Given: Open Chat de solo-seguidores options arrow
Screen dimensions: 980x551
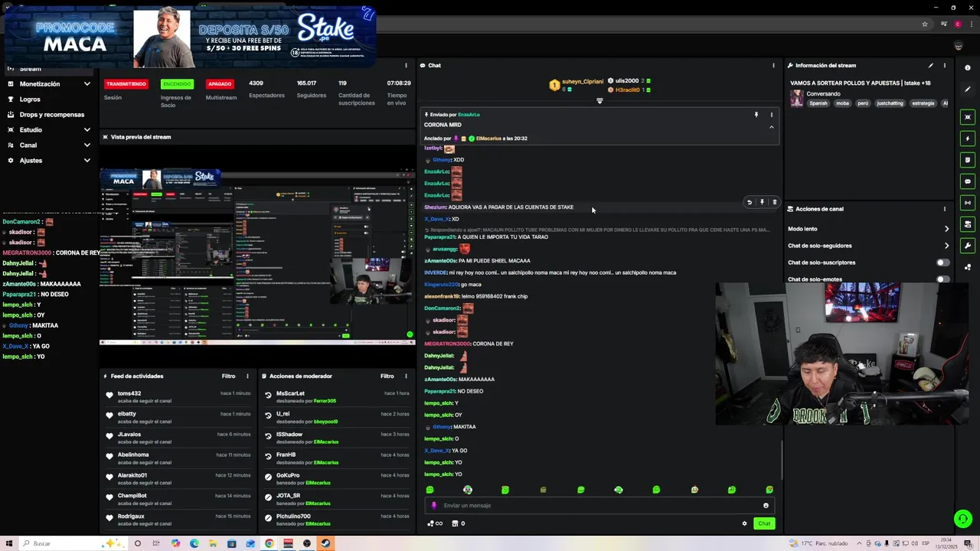Looking at the screenshot, I should 946,246.
